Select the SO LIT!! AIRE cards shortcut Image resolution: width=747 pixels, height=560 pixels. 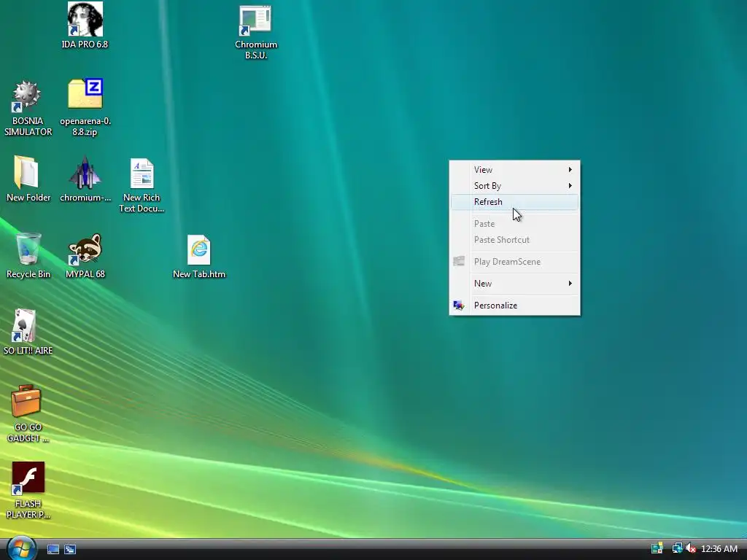(x=28, y=332)
